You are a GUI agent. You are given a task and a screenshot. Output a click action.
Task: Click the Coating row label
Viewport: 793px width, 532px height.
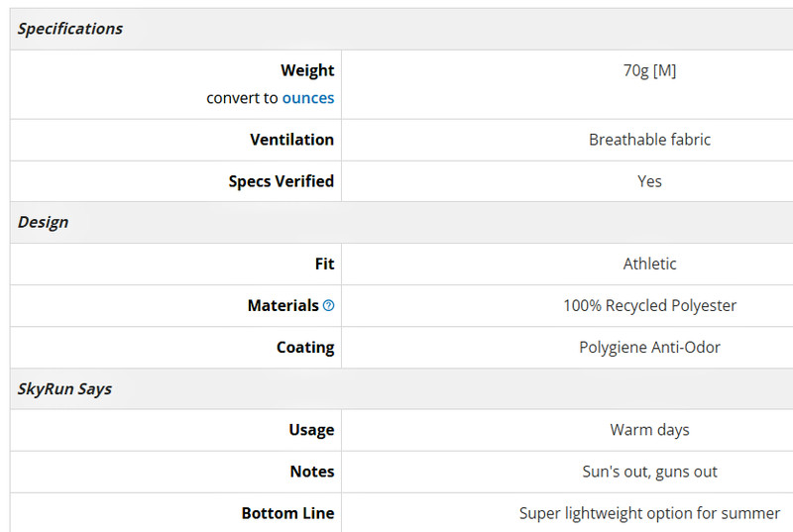[x=305, y=348]
